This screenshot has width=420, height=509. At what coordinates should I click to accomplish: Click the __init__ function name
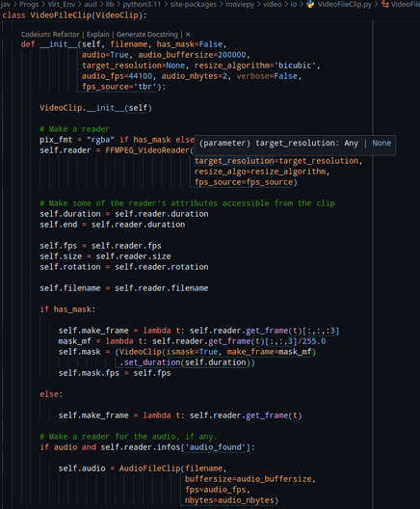[x=59, y=44]
